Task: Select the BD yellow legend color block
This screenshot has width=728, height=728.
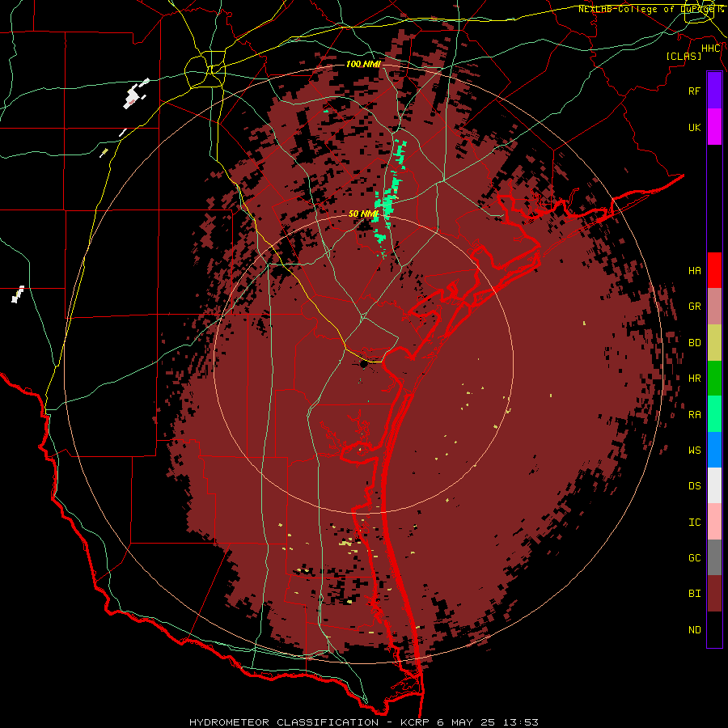Action: 714,342
